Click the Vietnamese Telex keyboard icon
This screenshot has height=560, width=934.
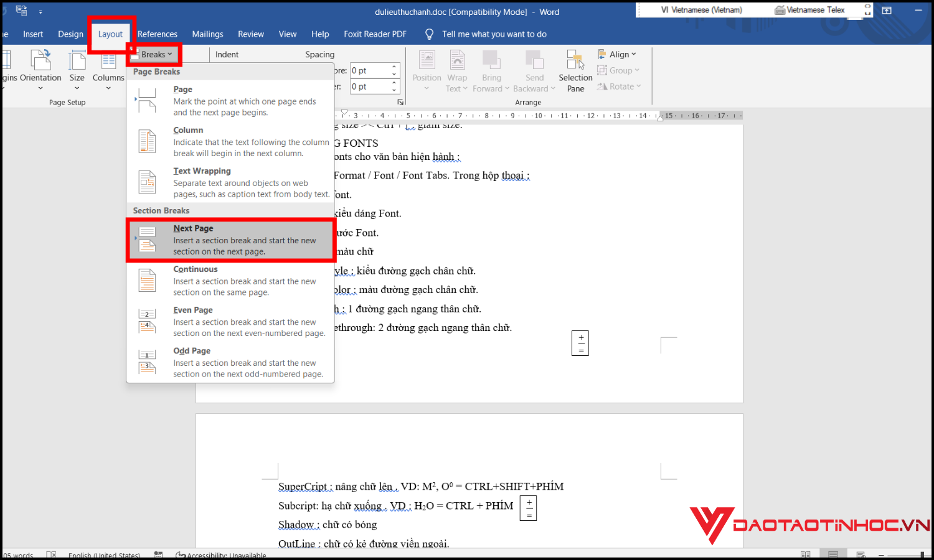pos(780,10)
